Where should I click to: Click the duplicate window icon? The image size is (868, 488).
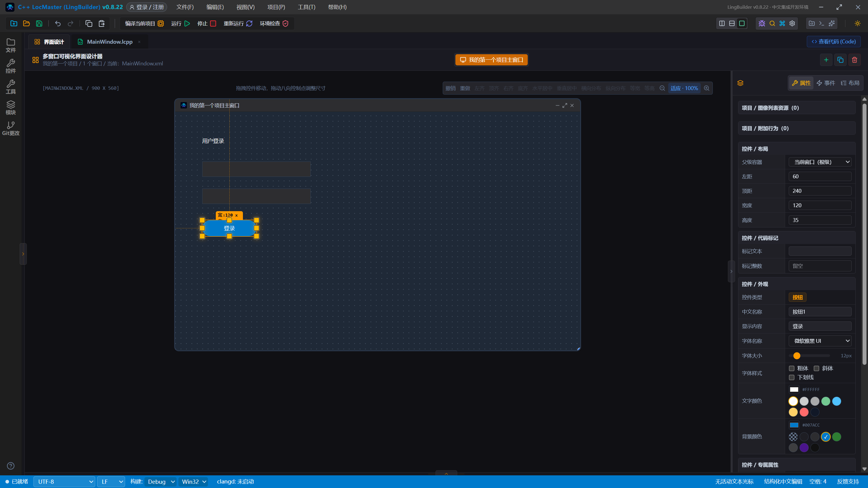pos(840,60)
